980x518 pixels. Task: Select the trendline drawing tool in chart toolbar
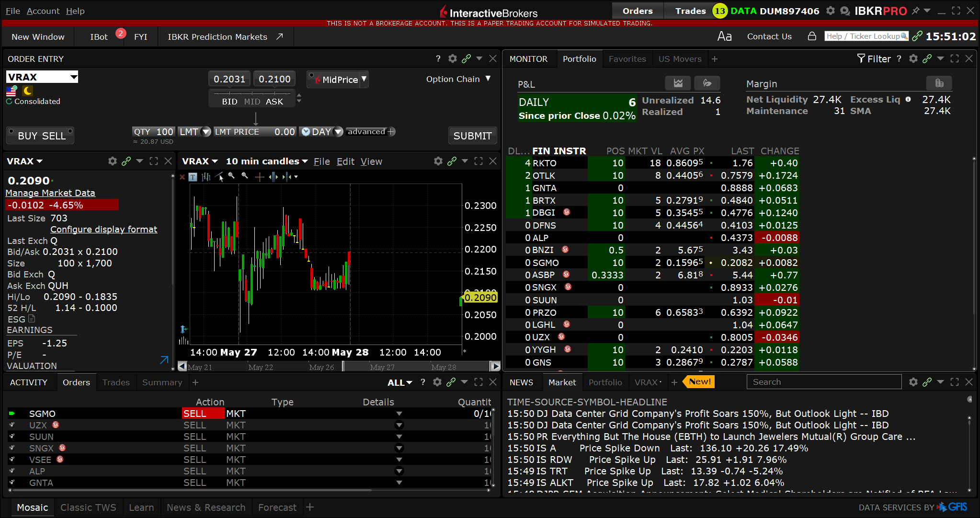click(x=219, y=177)
